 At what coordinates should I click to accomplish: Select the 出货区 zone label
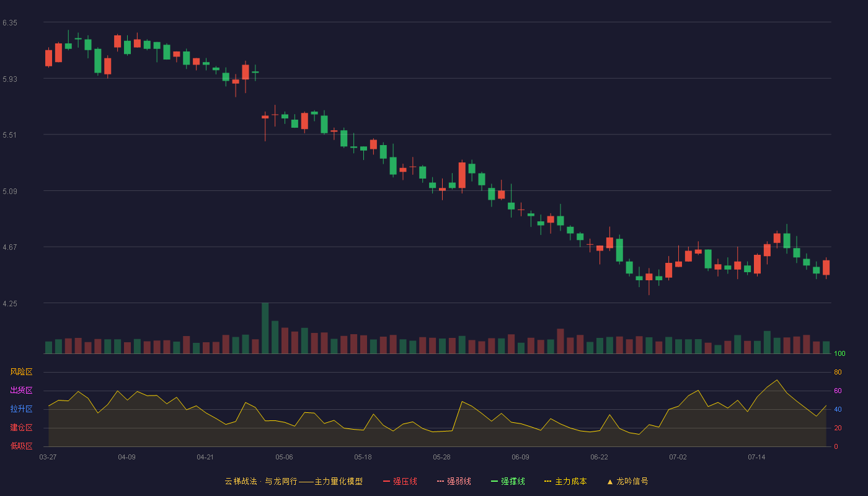point(21,391)
